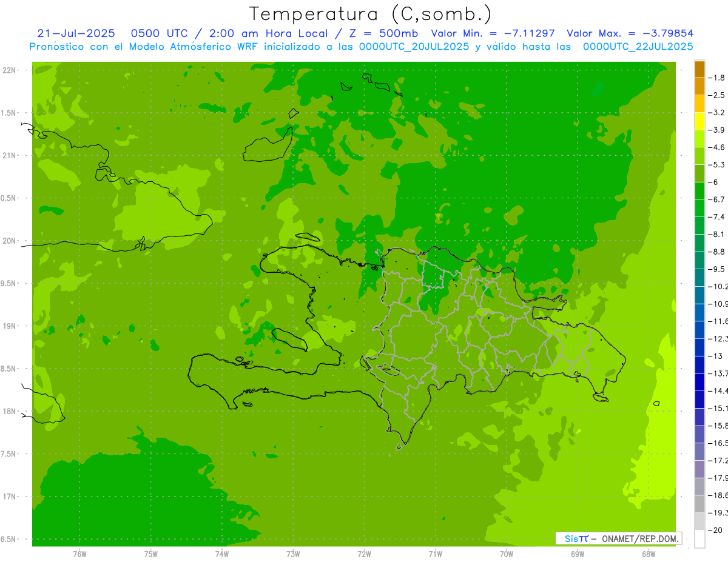Select the date text '21-Jul-2025'

(76, 33)
